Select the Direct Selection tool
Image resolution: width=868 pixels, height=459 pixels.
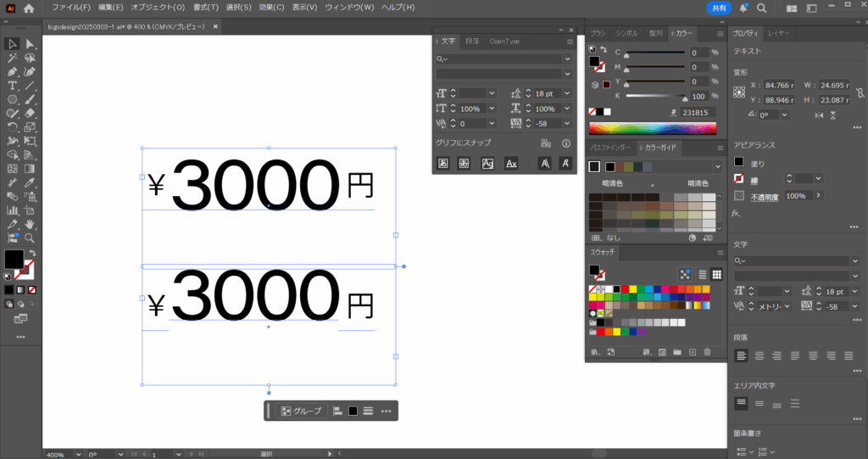30,44
